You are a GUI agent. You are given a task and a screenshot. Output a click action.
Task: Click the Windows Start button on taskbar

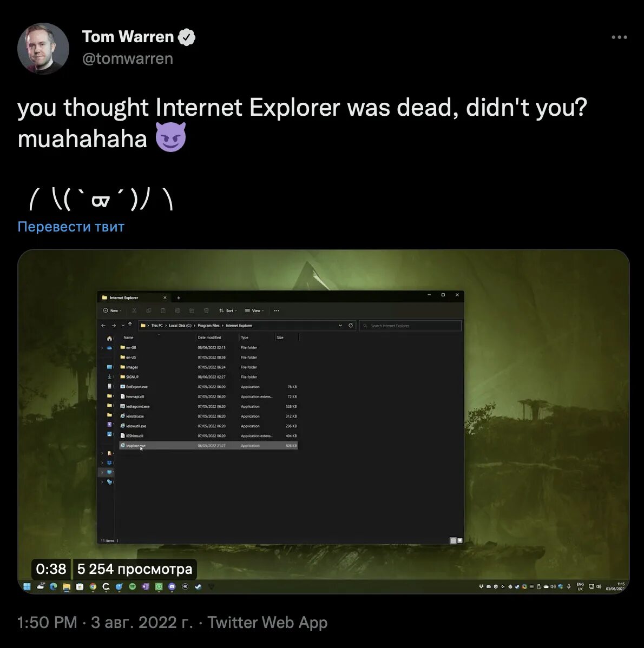tap(27, 586)
